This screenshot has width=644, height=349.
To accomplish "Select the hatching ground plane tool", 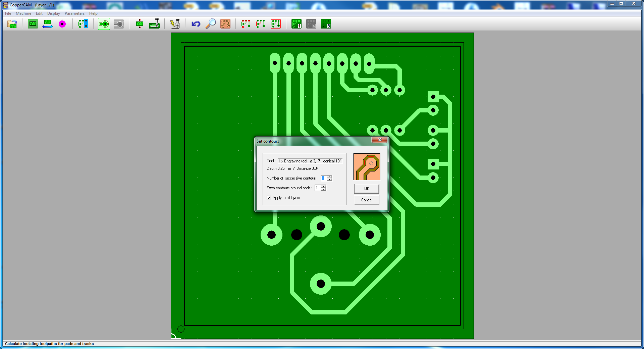I will click(118, 24).
